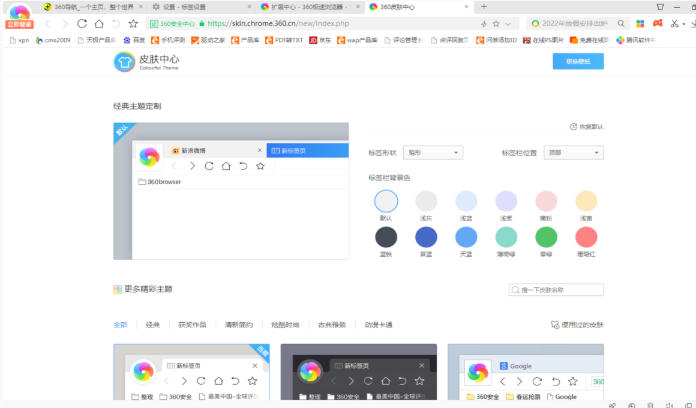The height and width of the screenshot is (408, 696).
Task: Select the dark navy color swatch
Action: pos(386,237)
